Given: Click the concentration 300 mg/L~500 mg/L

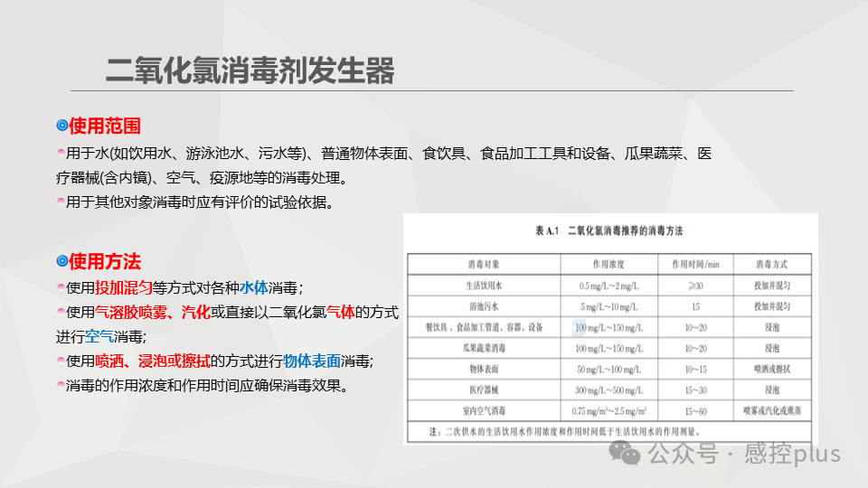Looking at the screenshot, I should click(x=609, y=390).
